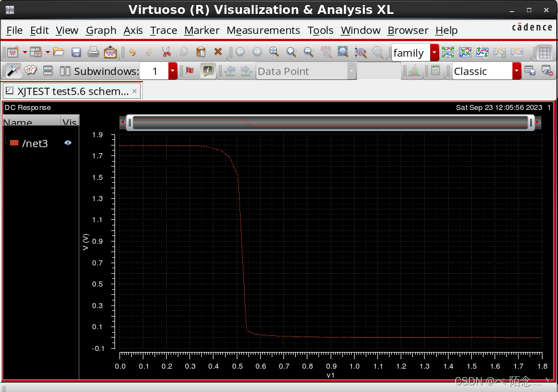Toggle visibility eye for /net3
This screenshot has height=392, width=558.
68,143
